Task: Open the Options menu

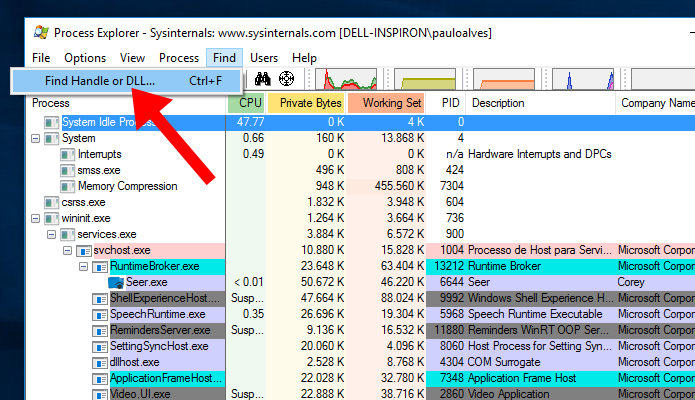Action: pyautogui.click(x=85, y=58)
